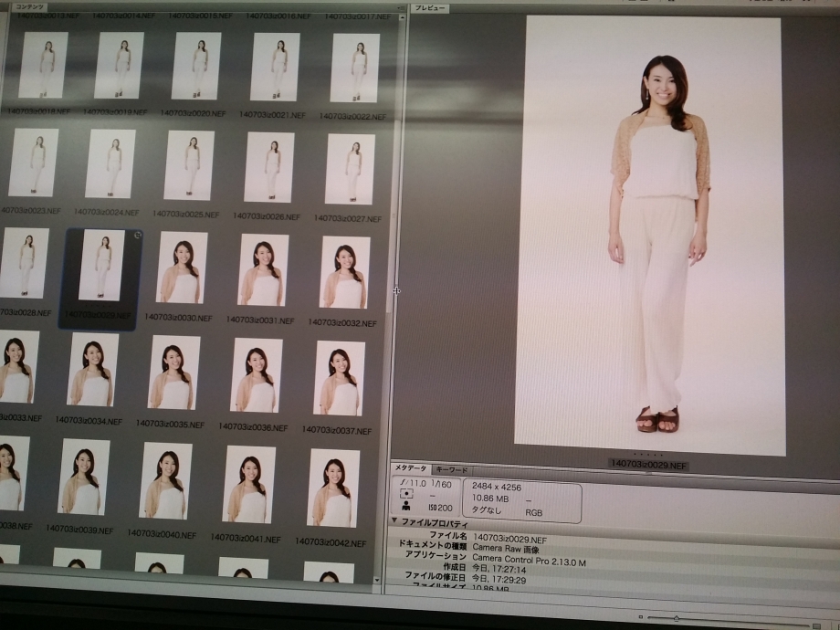Click file name label 140703iz0030.NEF
The image size is (840, 630).
(x=178, y=317)
